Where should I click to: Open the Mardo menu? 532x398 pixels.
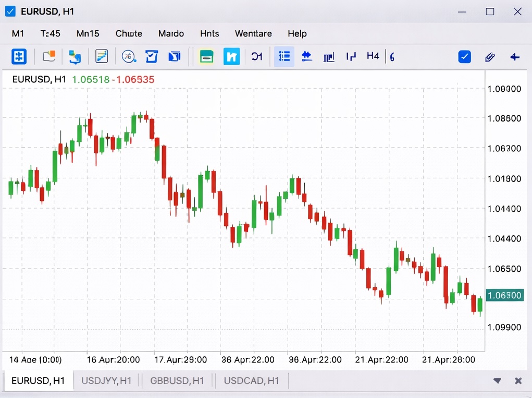171,33
